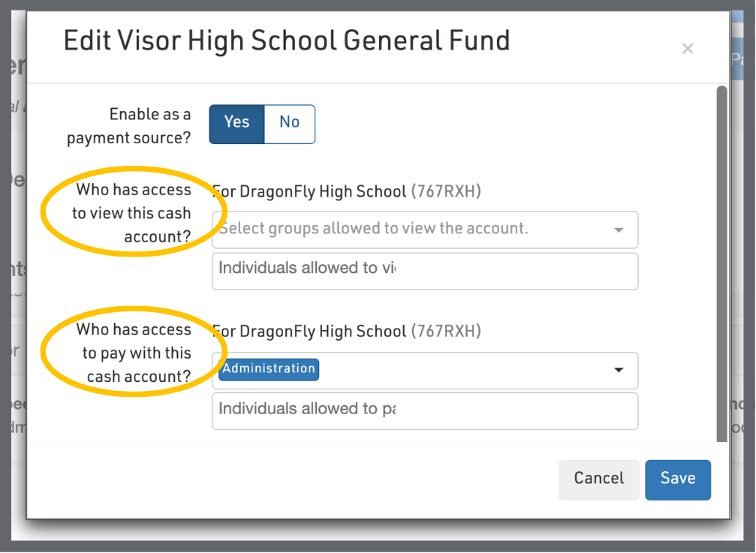Viewport: 756px width, 553px height.
Task: Expand the pay-access groups dropdown arrow
Action: 619,370
